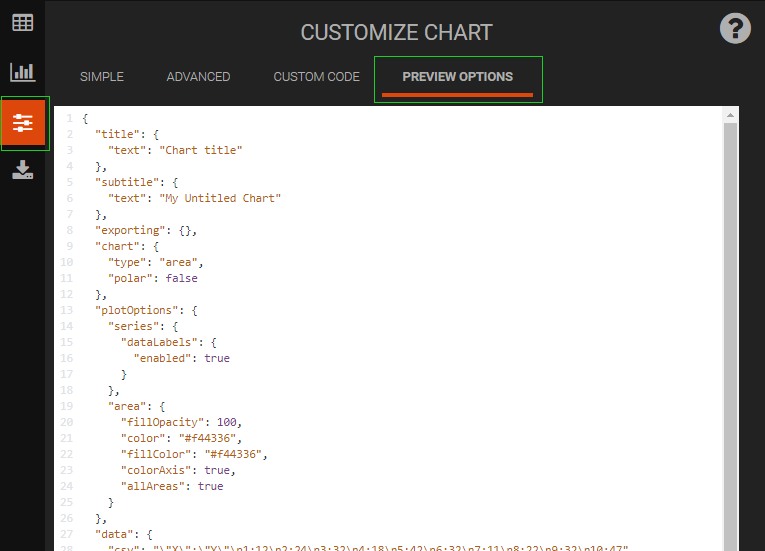Open the chart templates bar-chart icon
765x551 pixels.
click(22, 72)
